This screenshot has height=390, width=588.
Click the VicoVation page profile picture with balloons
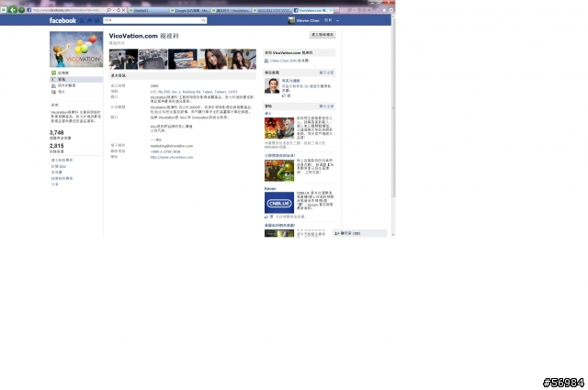(76, 49)
